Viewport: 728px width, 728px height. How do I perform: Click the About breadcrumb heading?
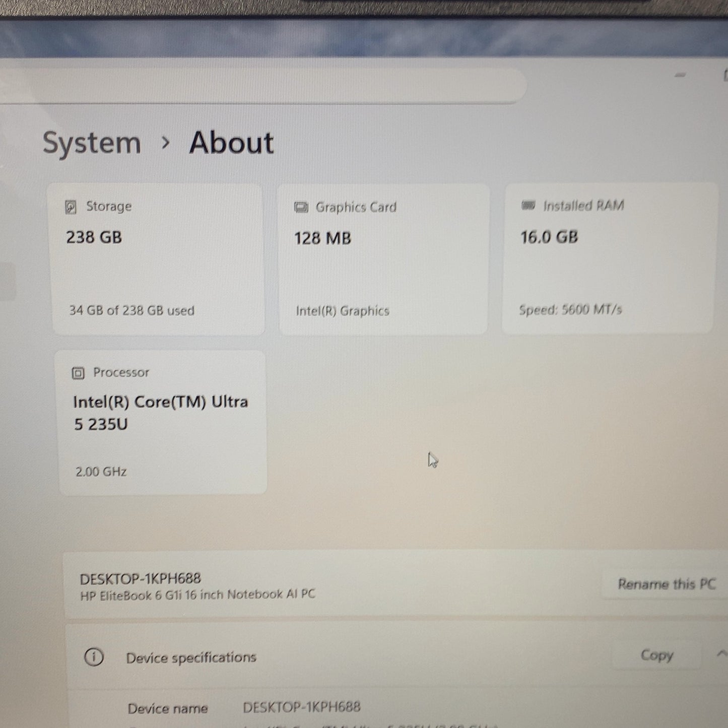coord(231,143)
